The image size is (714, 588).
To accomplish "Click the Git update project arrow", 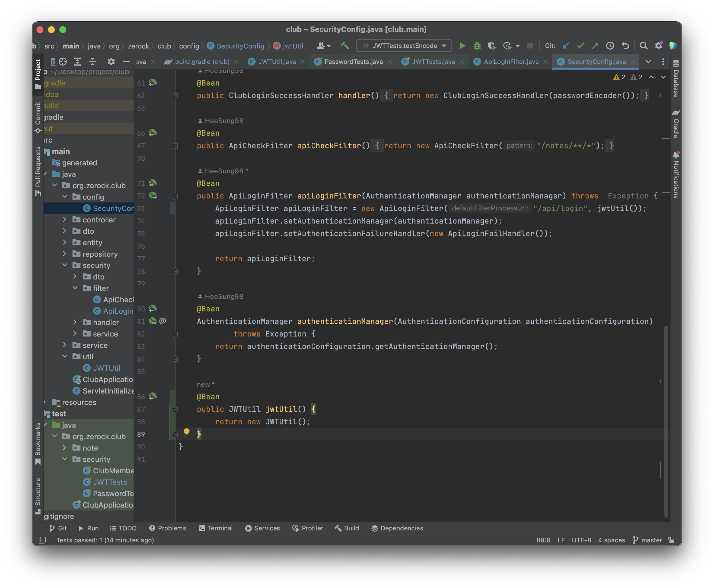I will tap(566, 46).
